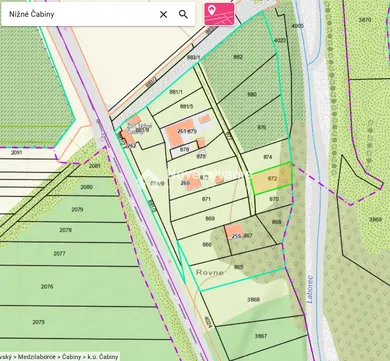Screen dimensions: 390x361
Task: Select parcel 865 on the map
Action: (238, 267)
